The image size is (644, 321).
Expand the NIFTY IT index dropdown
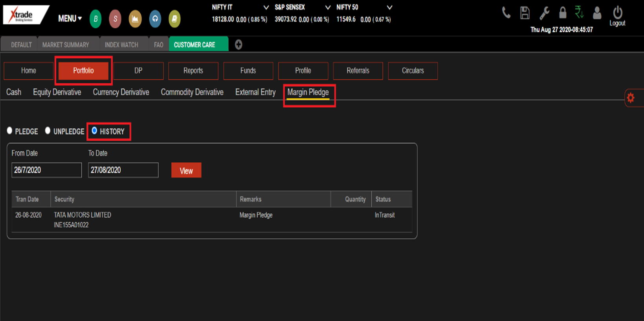click(266, 7)
